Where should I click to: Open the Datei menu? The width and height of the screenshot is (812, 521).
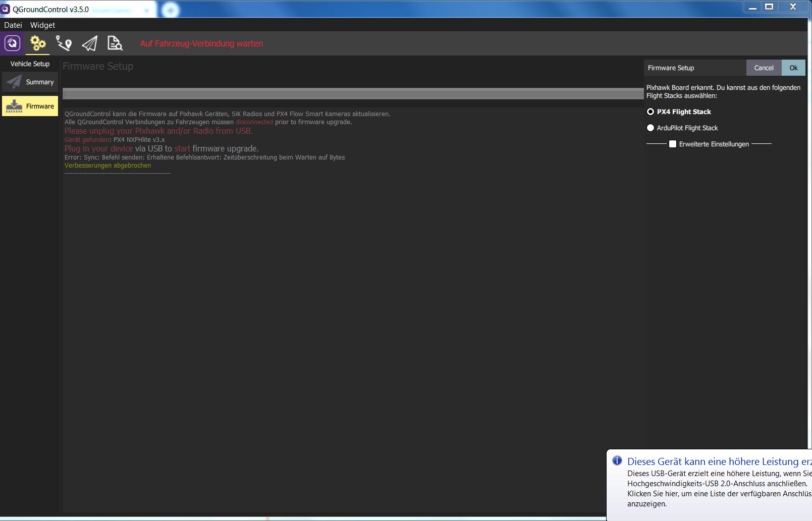13,25
